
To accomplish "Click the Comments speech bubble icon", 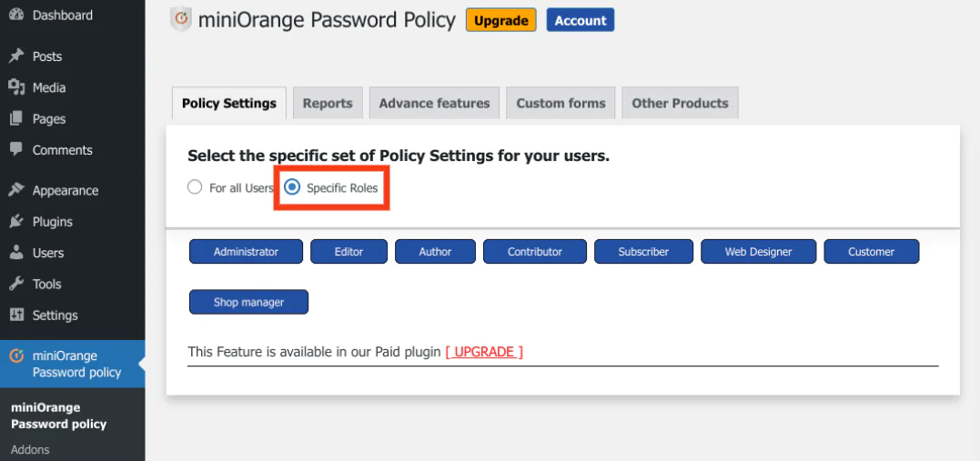I will pyautogui.click(x=16, y=150).
